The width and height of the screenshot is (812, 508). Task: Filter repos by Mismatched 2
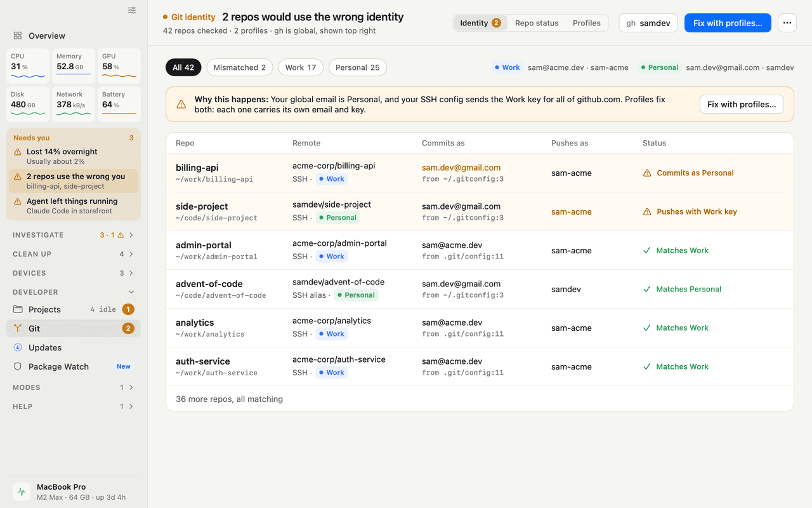(x=240, y=67)
